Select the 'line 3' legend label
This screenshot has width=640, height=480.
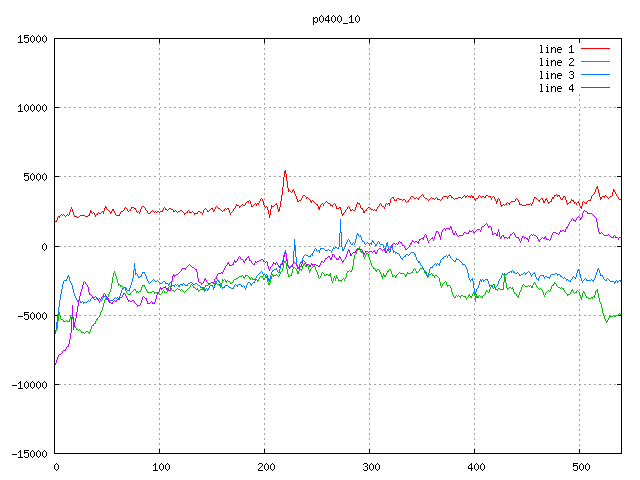click(x=556, y=75)
